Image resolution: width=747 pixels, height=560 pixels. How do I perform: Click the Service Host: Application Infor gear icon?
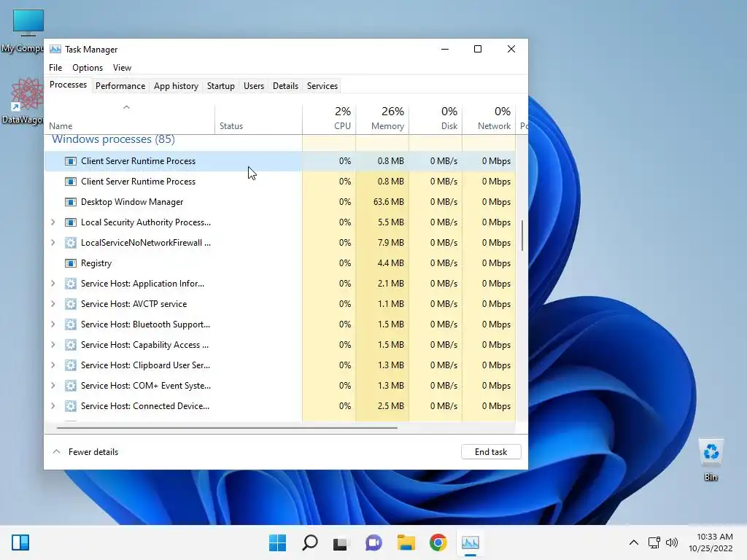(x=71, y=284)
